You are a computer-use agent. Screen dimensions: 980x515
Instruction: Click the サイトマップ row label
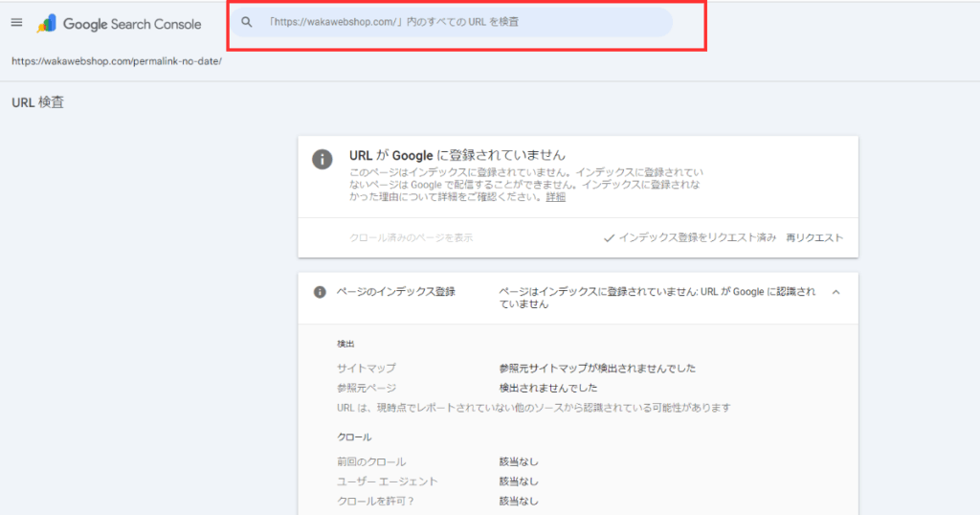tap(366, 368)
